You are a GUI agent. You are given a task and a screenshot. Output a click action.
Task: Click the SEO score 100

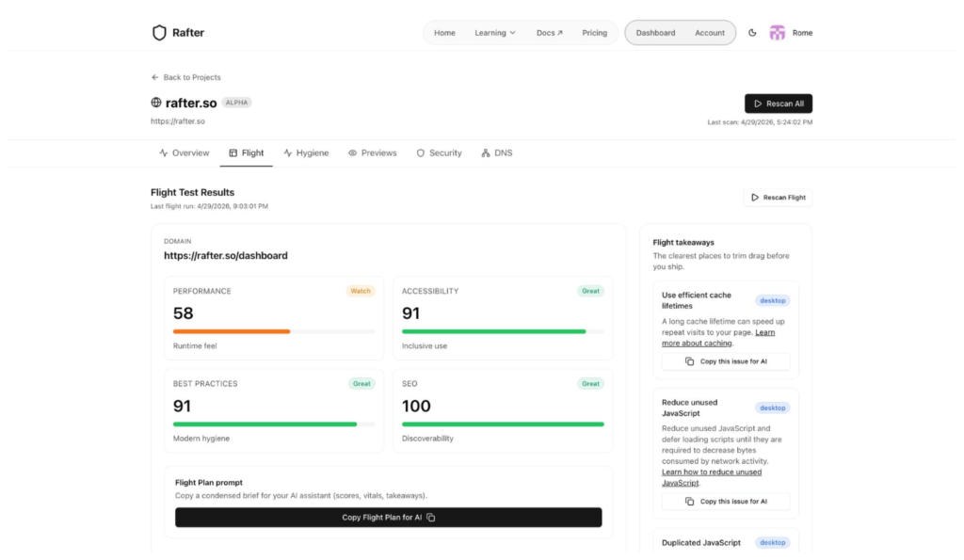(x=416, y=407)
